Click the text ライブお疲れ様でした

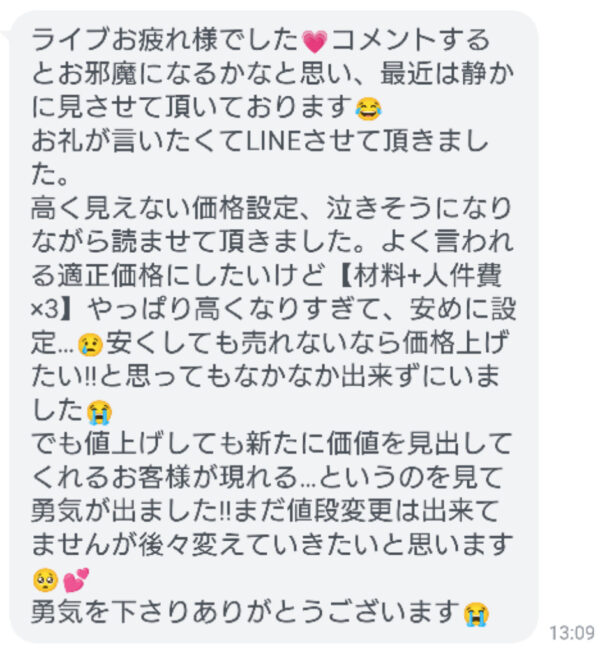pyautogui.click(x=165, y=40)
